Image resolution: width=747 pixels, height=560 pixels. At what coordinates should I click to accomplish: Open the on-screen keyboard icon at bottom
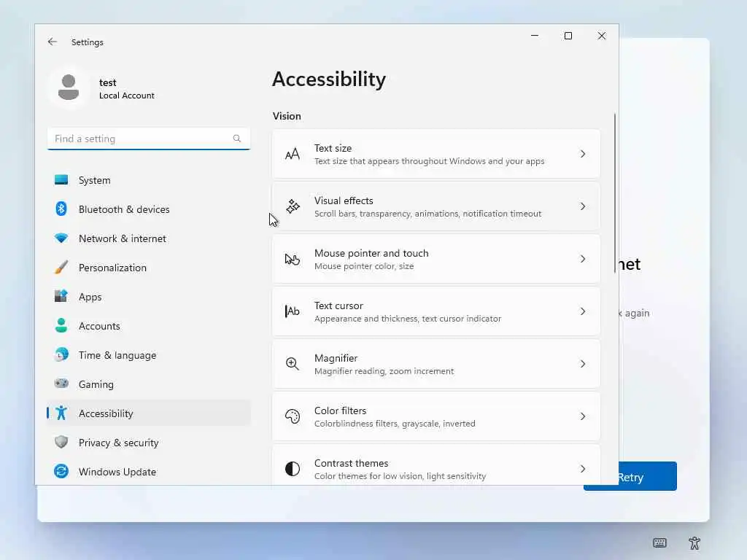(659, 542)
